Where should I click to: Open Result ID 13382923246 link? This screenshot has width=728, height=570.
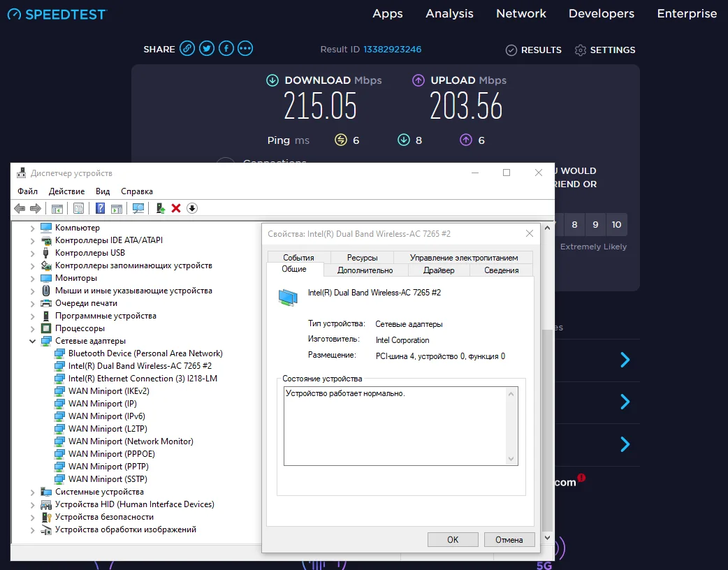393,49
